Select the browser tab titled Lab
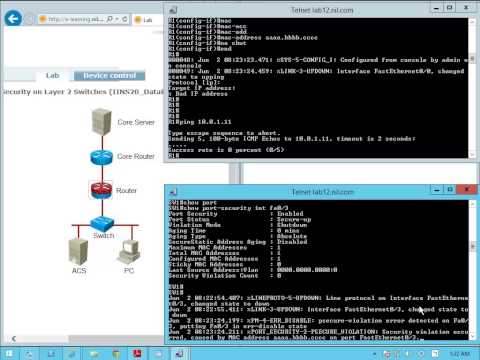Viewport: 480px width, 360px height. click(x=147, y=20)
